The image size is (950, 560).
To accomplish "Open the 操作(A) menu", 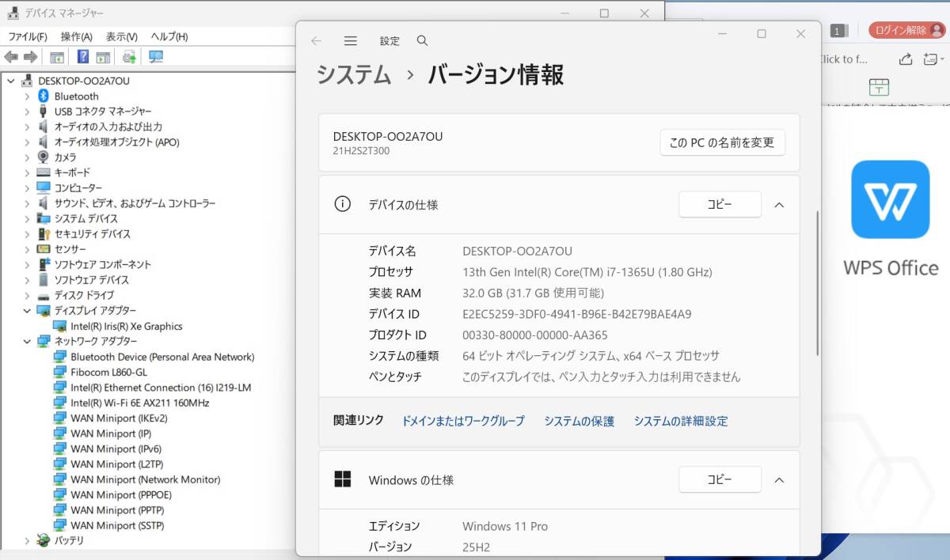I will click(x=76, y=36).
